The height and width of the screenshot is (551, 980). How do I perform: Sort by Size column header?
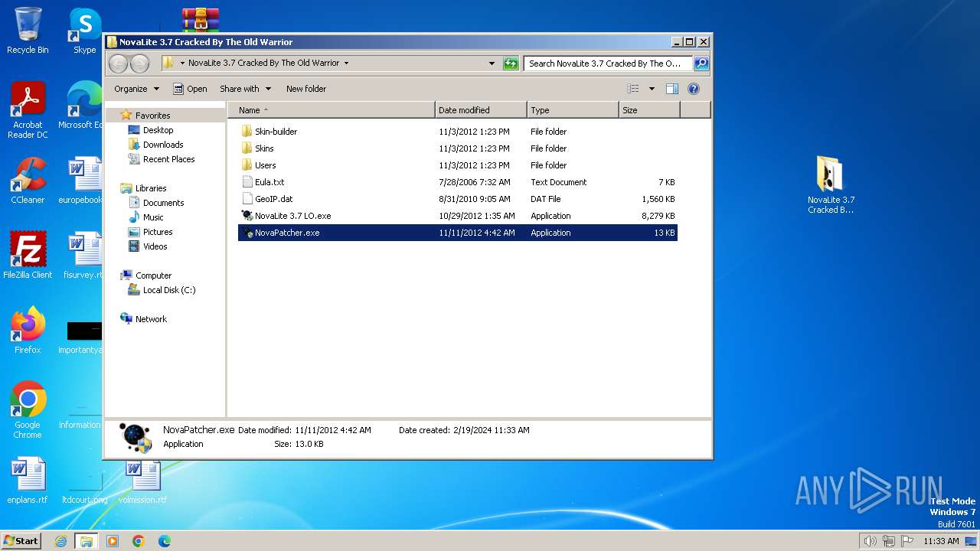tap(649, 110)
